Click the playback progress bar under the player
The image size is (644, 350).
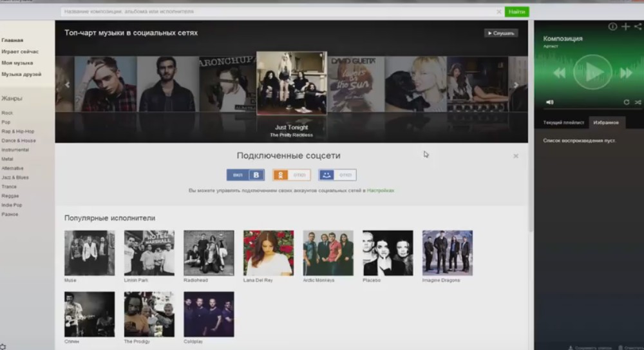591,109
